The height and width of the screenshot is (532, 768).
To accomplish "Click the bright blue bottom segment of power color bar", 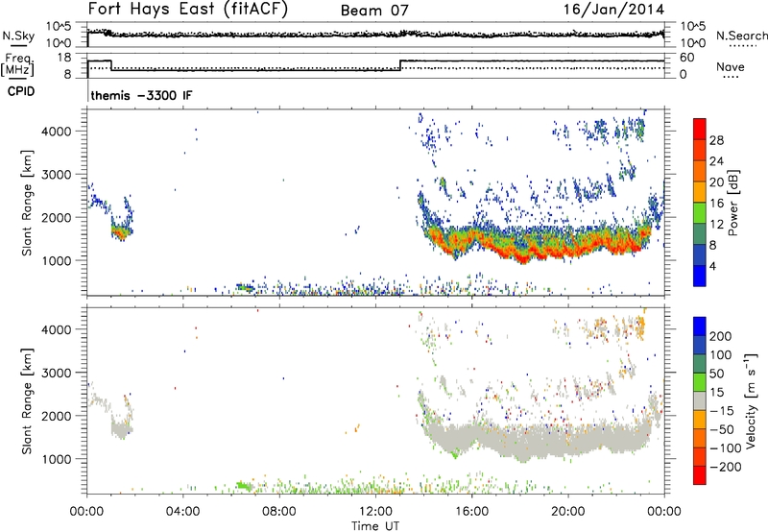I will coord(700,276).
